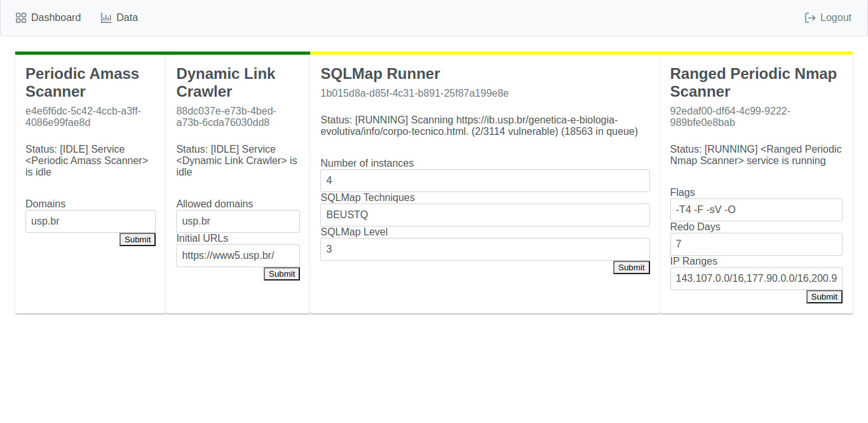Open the Data menu item
The height and width of the screenshot is (423, 868).
pyautogui.click(x=119, y=18)
